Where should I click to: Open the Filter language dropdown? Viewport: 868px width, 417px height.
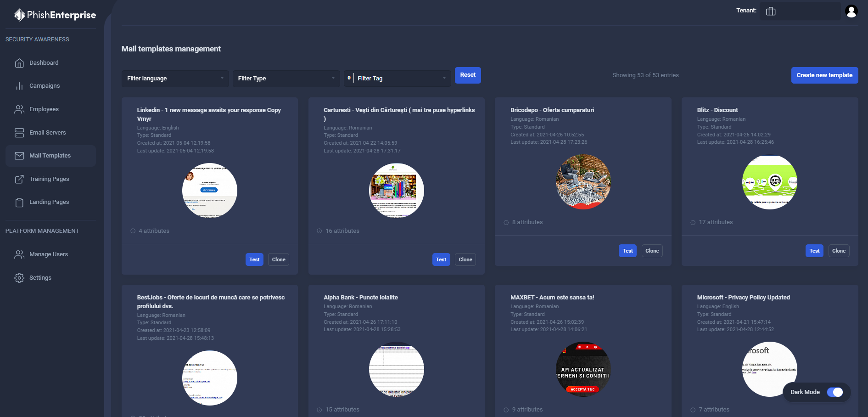click(175, 79)
